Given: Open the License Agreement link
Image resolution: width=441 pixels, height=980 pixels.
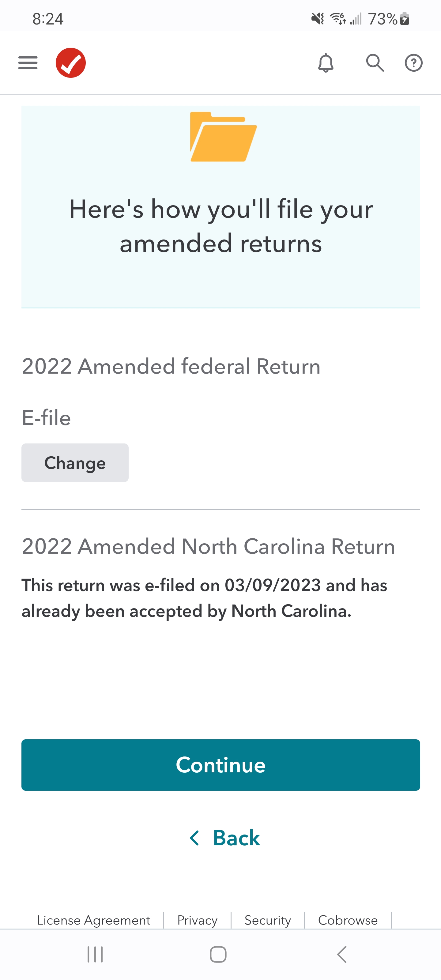Looking at the screenshot, I should [94, 920].
